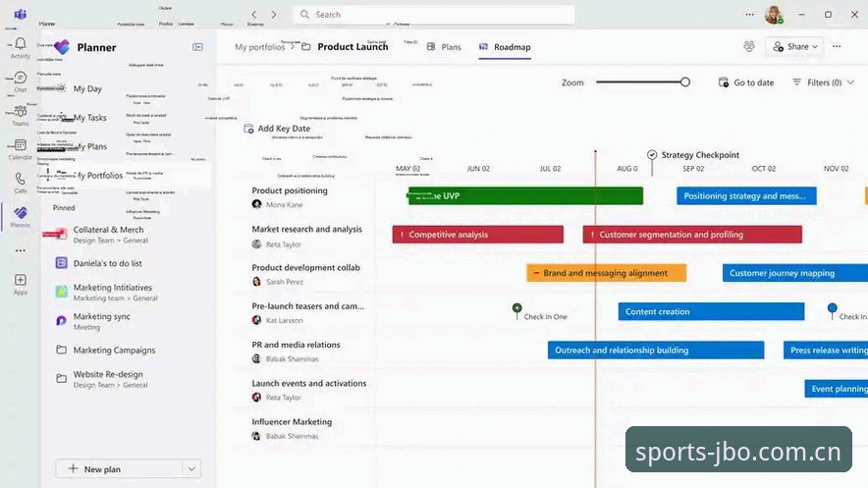Viewport: 868px width, 488px height.
Task: Open the user profile avatar
Action: point(774,15)
